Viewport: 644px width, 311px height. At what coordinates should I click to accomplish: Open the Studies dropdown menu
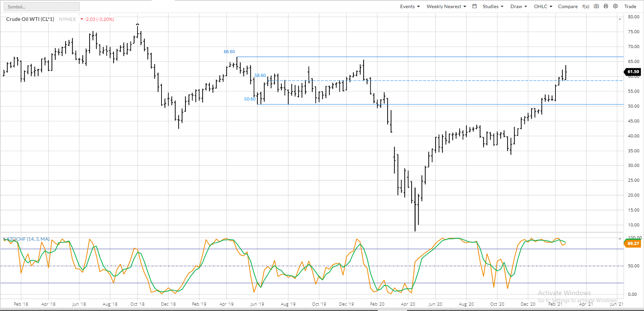coord(493,6)
